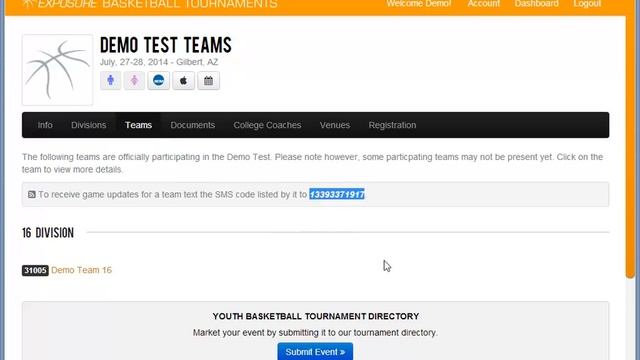Viewport: 640px width, 360px height.
Task: Open the Dashboard link
Action: (536, 4)
